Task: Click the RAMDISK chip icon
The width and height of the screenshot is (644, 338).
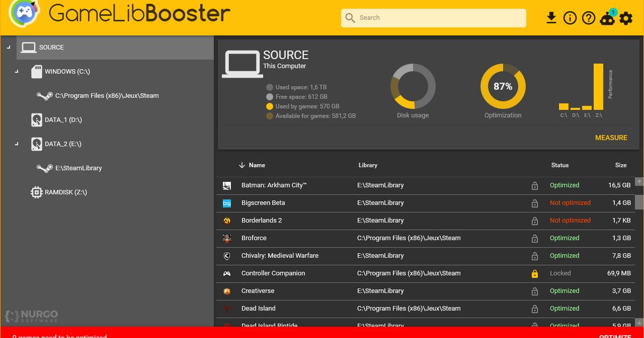Action: (36, 192)
